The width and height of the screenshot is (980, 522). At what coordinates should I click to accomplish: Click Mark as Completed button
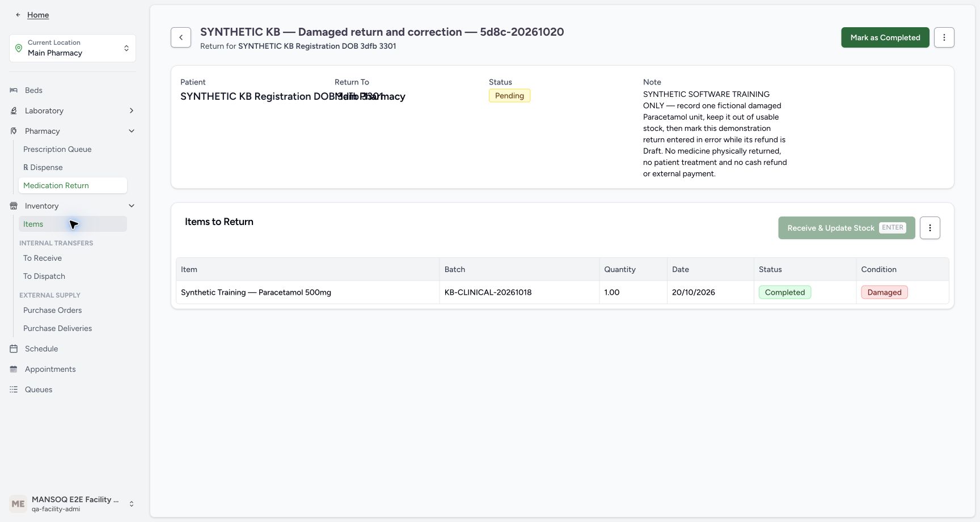[885, 37]
